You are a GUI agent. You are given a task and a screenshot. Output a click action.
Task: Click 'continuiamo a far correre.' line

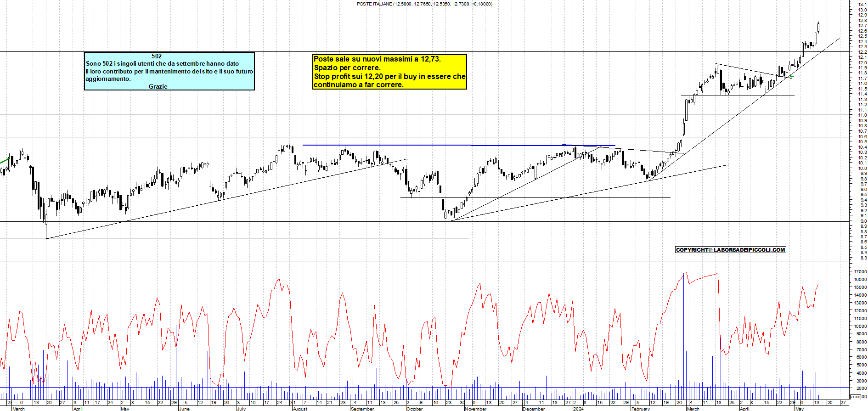point(359,85)
